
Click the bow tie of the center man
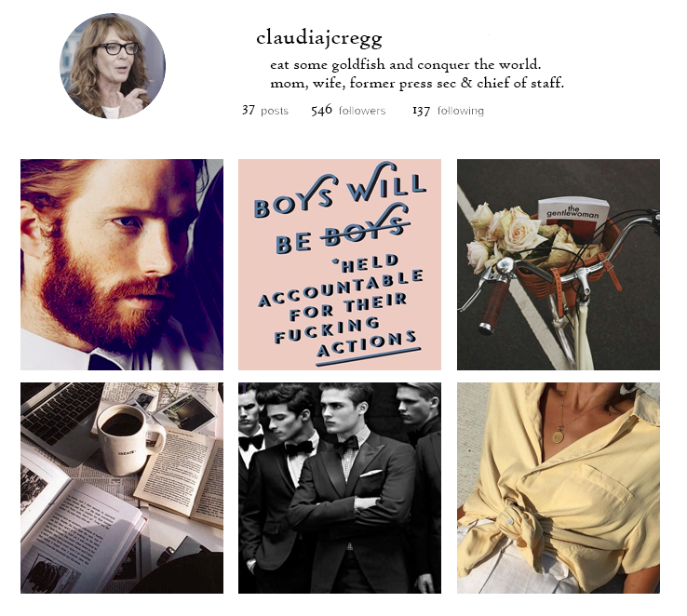pos(345,446)
